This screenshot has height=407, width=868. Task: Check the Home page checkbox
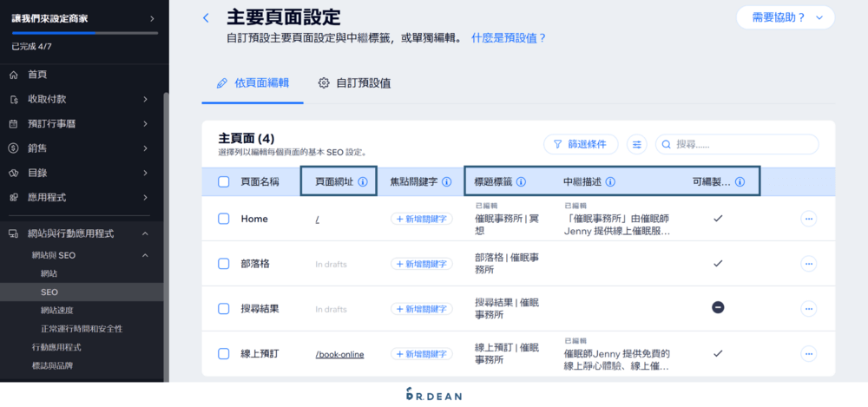tap(224, 219)
